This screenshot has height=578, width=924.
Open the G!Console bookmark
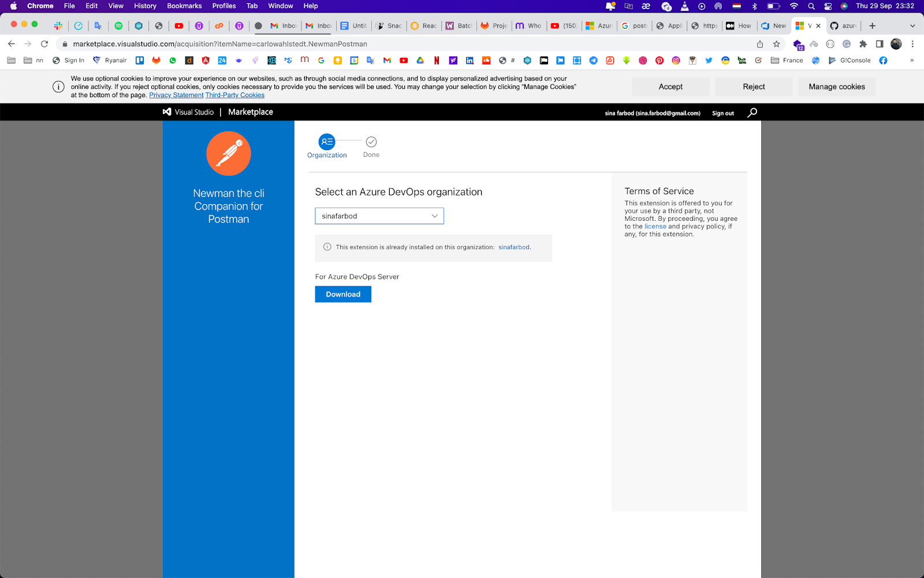click(x=850, y=60)
